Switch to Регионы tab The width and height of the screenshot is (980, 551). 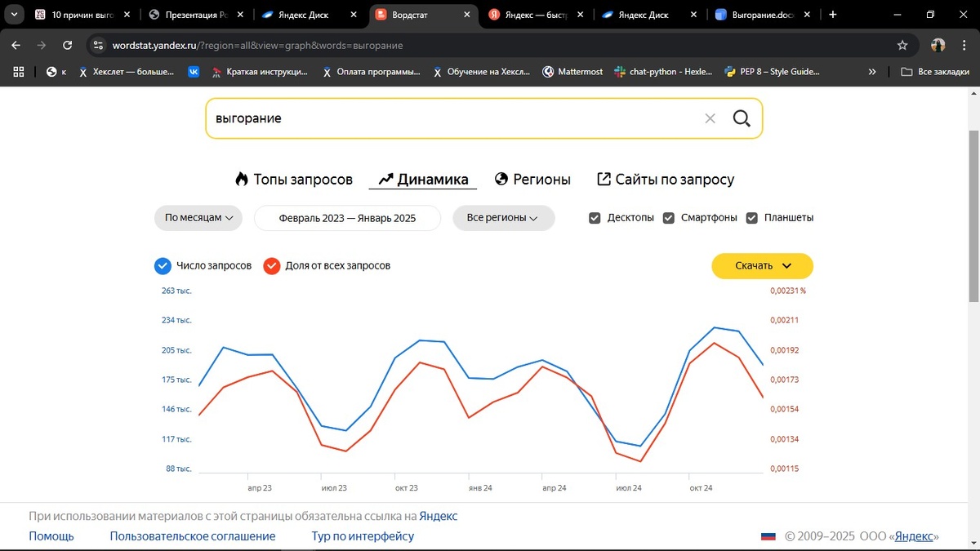tap(532, 180)
